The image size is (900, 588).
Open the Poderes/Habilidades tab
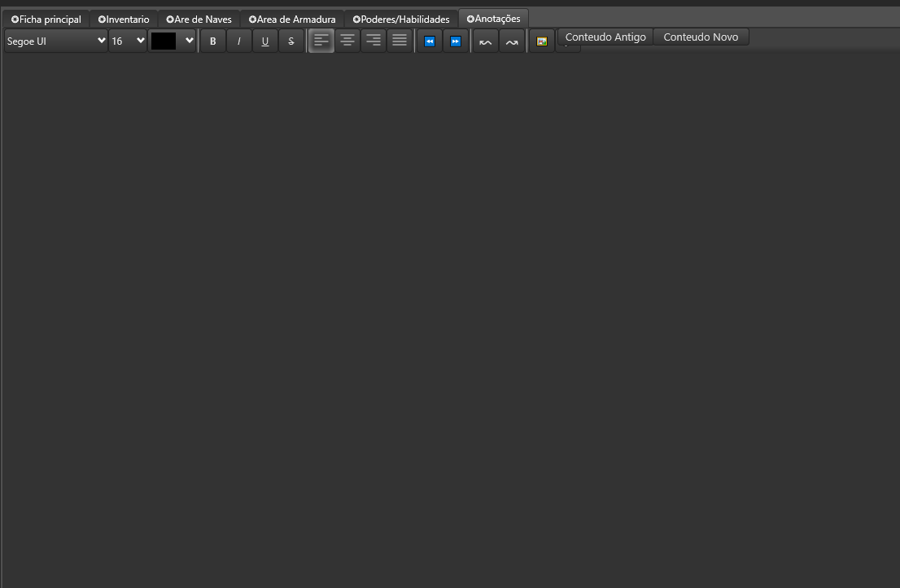(x=401, y=19)
